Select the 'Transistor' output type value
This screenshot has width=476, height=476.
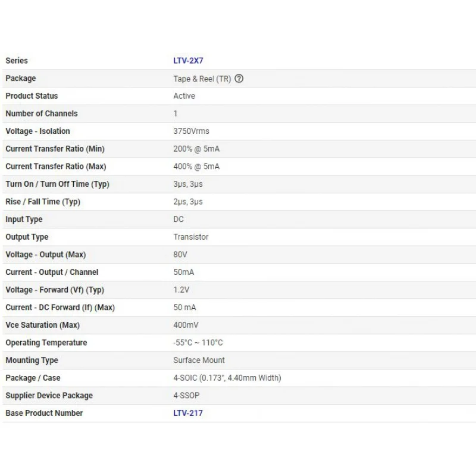point(190,237)
